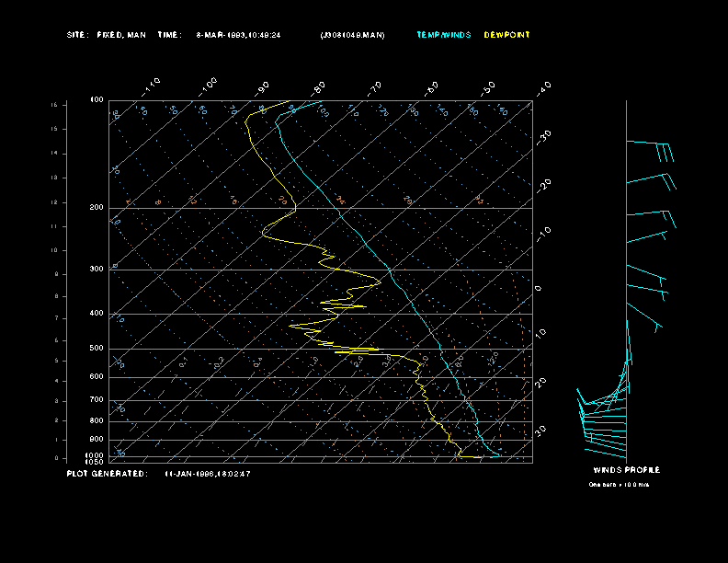Viewport: 728px width, 563px height.
Task: Click the -30 temperature label on right edge
Action: (544, 135)
